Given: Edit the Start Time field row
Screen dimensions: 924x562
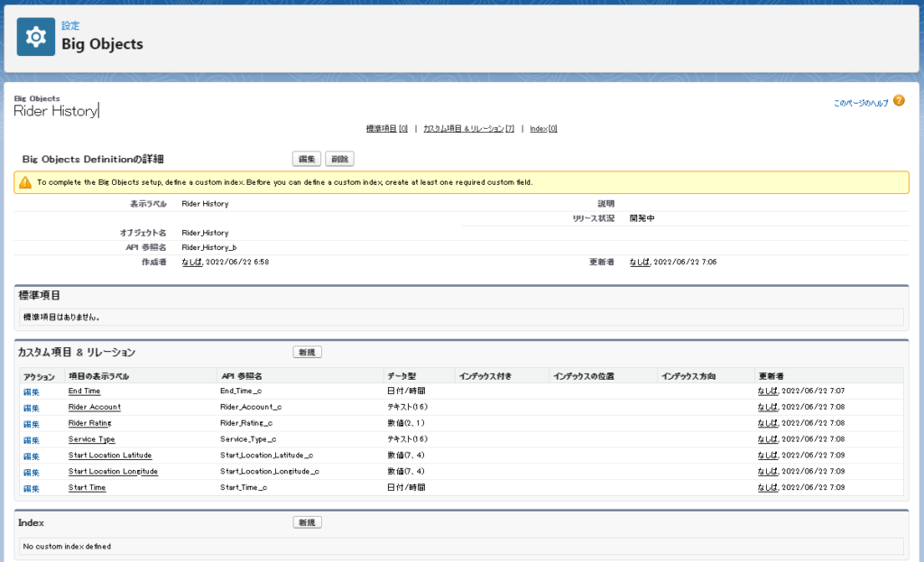Looking at the screenshot, I should point(32,488).
